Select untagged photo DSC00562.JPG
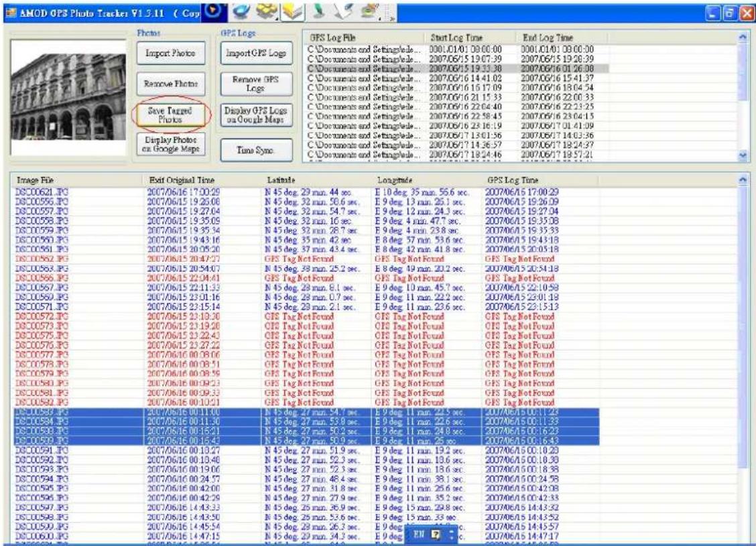This screenshot has height=546, width=756. pyautogui.click(x=306, y=259)
